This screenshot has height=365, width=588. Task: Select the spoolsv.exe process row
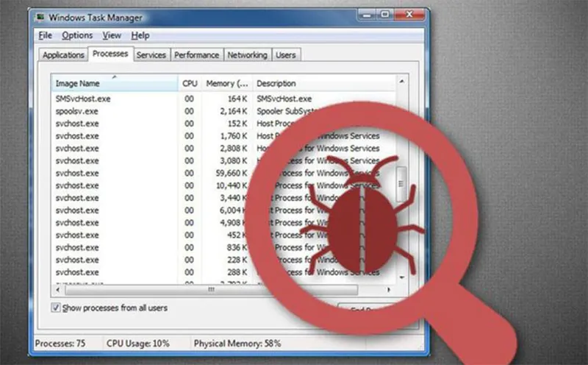point(223,111)
